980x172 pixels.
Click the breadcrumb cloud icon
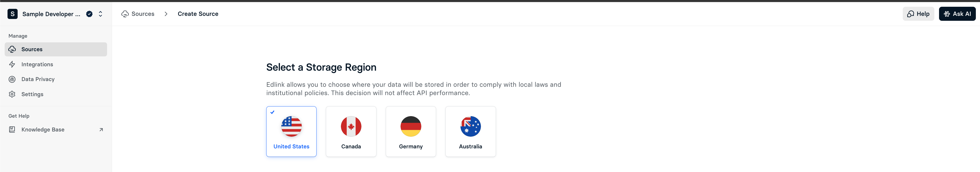point(125,14)
